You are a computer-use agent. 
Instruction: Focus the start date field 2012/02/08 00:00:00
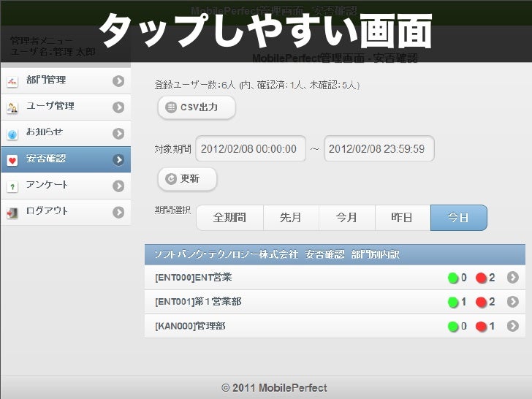251,148
